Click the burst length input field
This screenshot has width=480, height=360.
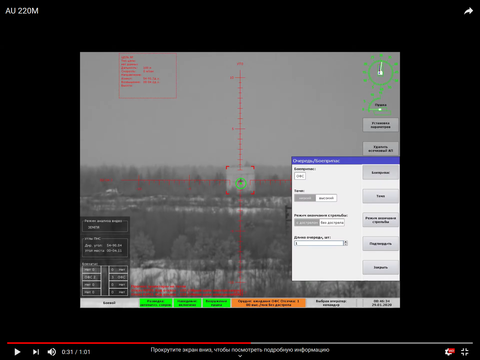coord(319,243)
